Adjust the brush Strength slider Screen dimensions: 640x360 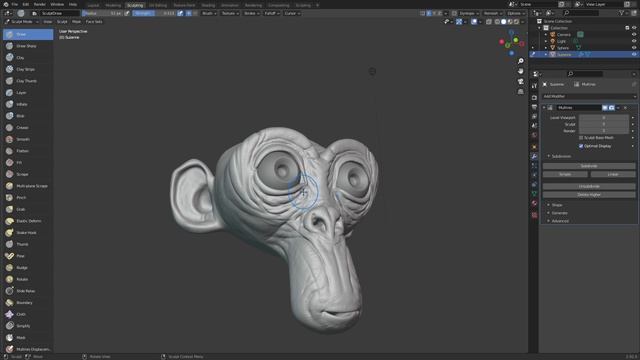(x=154, y=13)
